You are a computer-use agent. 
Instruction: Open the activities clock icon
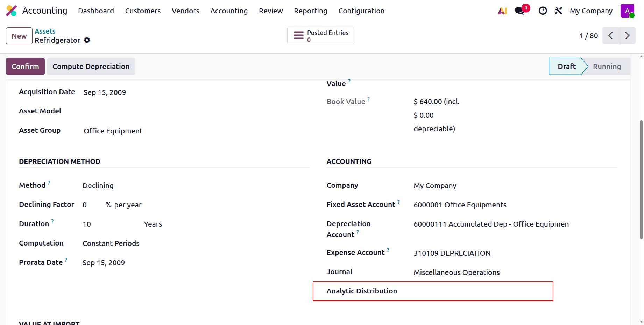tap(543, 11)
